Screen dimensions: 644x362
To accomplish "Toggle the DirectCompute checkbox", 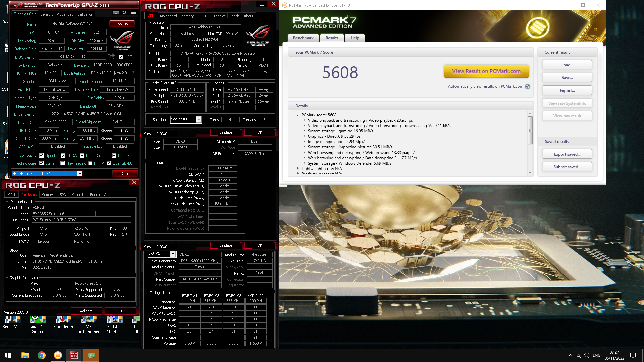I will [x=82, y=156].
